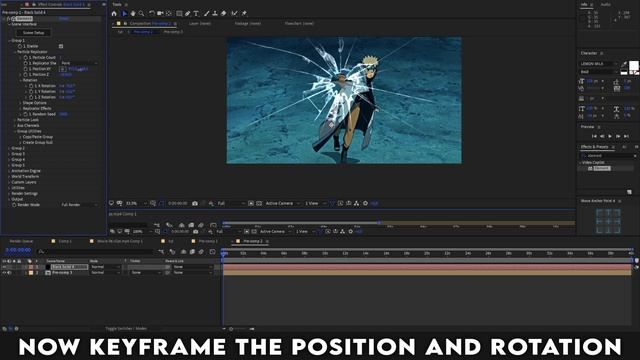This screenshot has width=640, height=360.
Task: Toggle stopwatch for 1. Random Seed
Action: [x=25, y=114]
